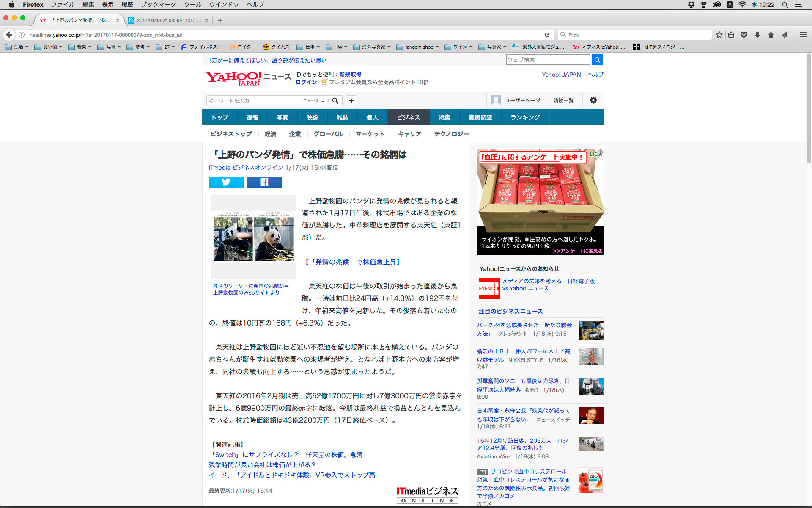Click the browser back arrow button
Image resolution: width=812 pixels, height=508 pixels.
(x=9, y=35)
